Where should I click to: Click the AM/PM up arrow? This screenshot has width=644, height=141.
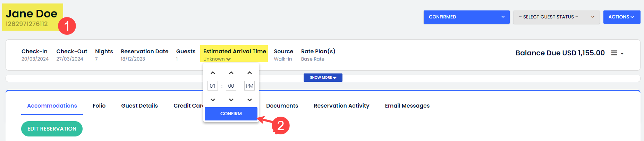pyautogui.click(x=249, y=73)
